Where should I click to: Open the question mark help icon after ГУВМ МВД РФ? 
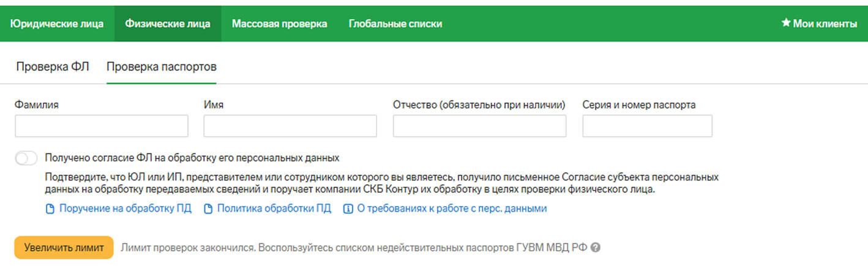point(595,248)
